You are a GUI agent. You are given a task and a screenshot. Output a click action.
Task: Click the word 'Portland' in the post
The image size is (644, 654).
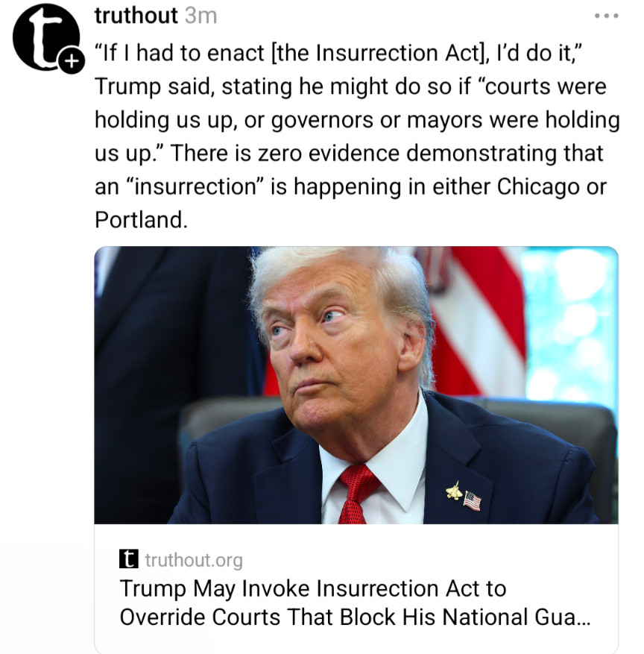click(138, 220)
